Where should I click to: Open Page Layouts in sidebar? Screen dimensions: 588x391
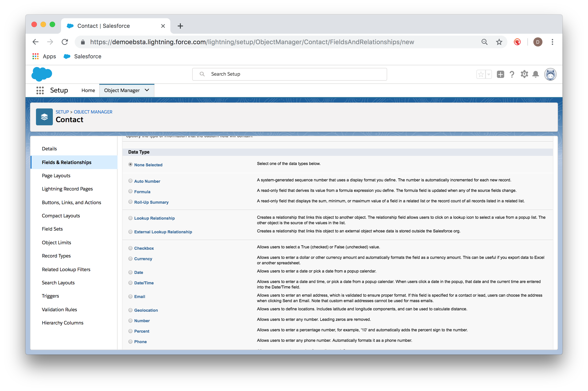pos(56,175)
